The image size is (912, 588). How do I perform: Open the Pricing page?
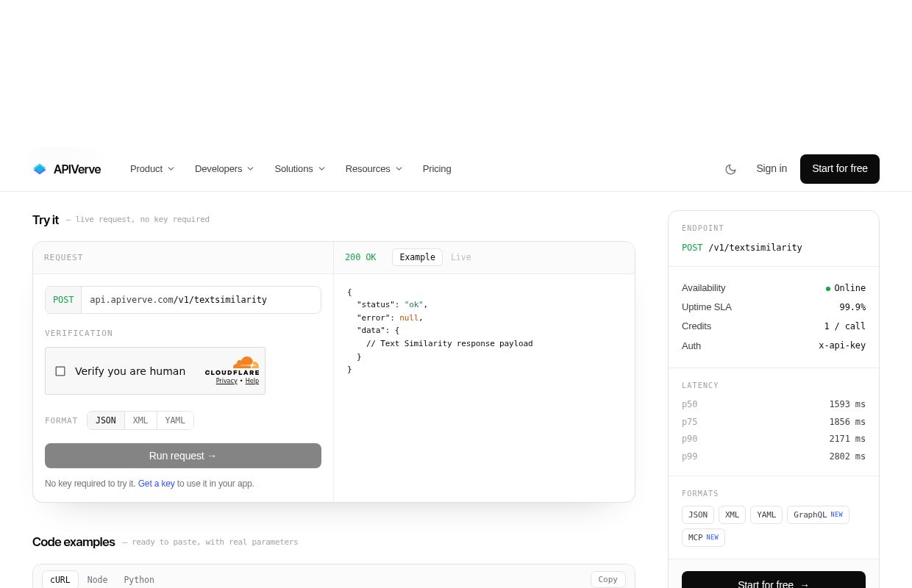point(437,169)
